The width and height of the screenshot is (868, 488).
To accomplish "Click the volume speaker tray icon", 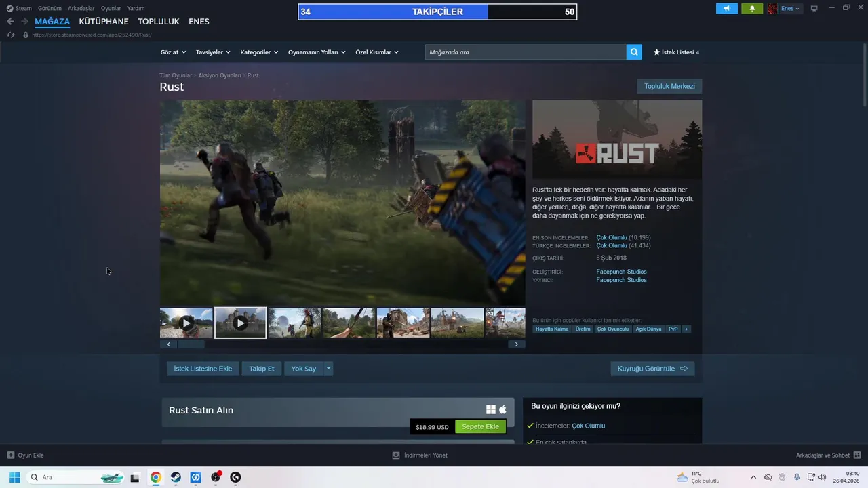I will tap(823, 477).
